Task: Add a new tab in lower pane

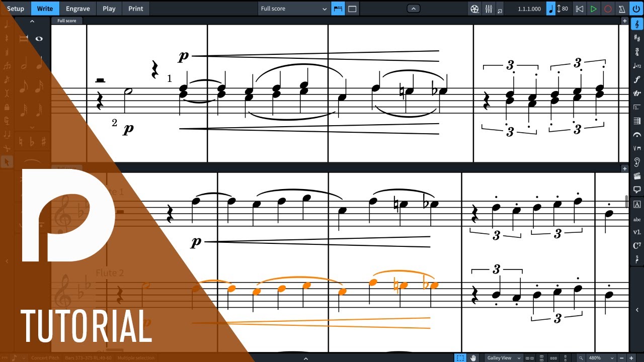Action: (x=625, y=168)
